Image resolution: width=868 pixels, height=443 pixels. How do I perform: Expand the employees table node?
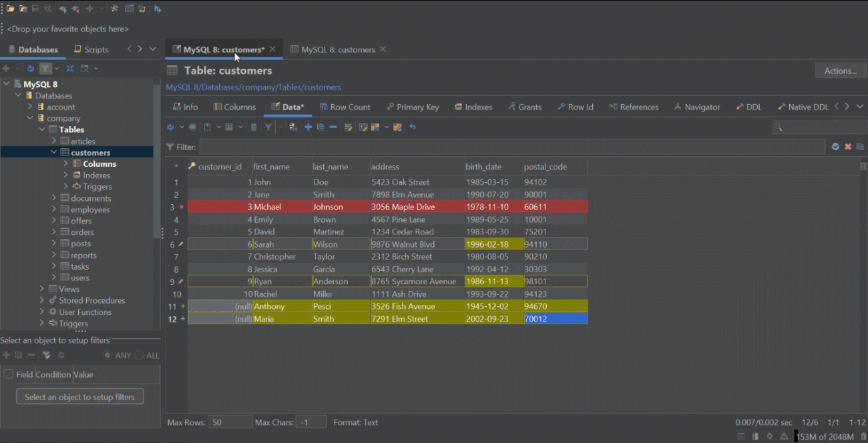[55, 209]
